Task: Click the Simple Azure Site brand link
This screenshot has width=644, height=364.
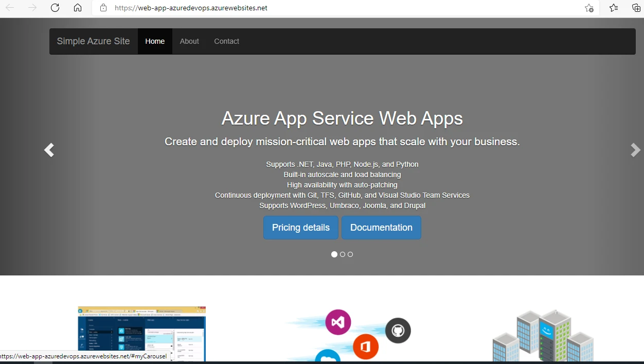Action: pos(93,41)
